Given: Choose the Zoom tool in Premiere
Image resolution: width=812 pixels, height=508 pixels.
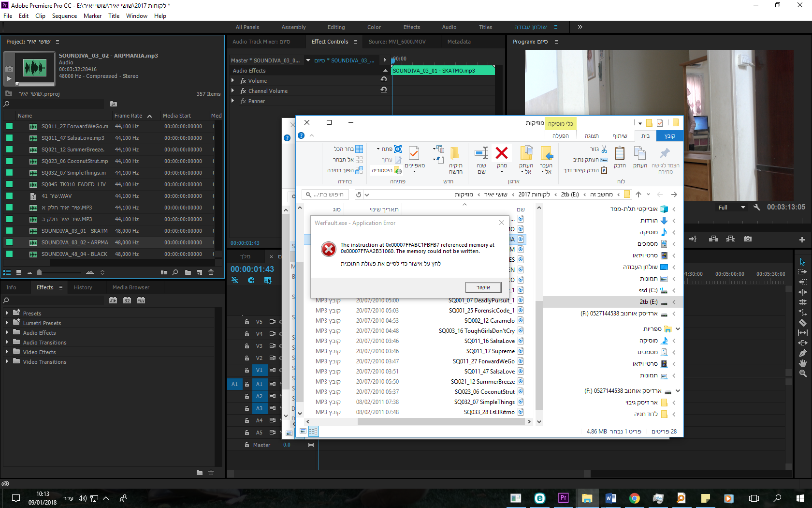Looking at the screenshot, I should [802, 373].
